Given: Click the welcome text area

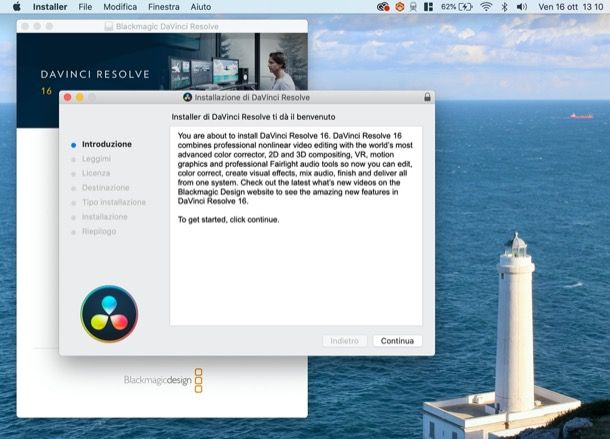Looking at the screenshot, I should pyautogui.click(x=296, y=226).
